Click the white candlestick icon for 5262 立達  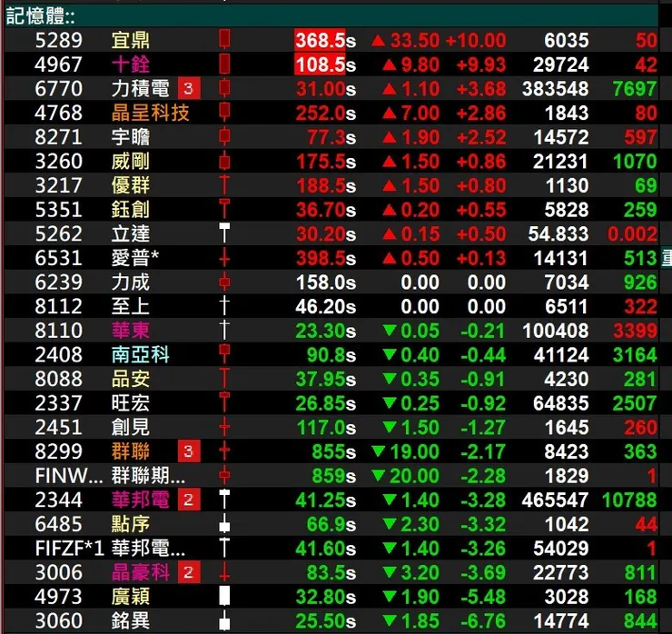point(224,233)
